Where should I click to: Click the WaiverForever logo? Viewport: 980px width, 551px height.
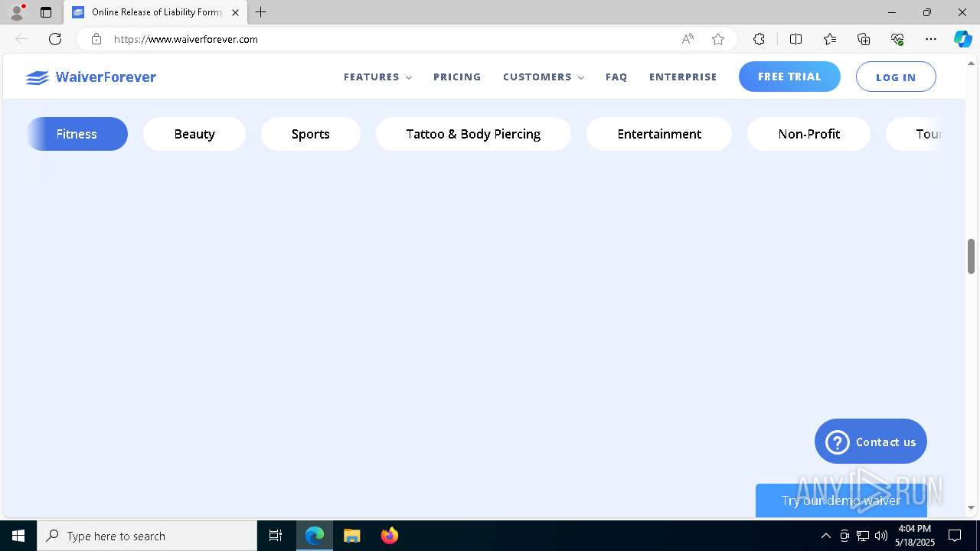pyautogui.click(x=90, y=77)
